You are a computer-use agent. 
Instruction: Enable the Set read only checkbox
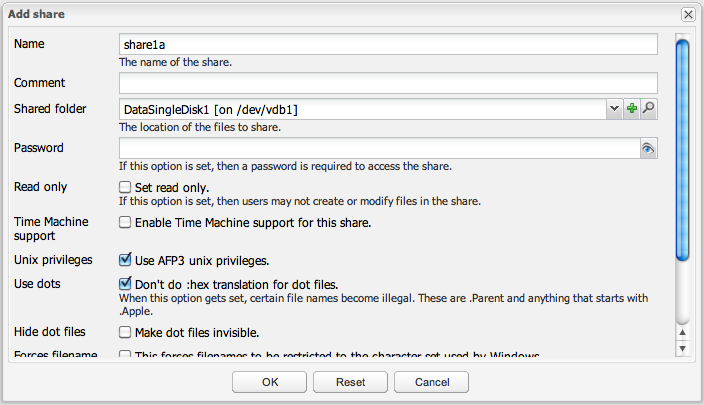[x=126, y=187]
